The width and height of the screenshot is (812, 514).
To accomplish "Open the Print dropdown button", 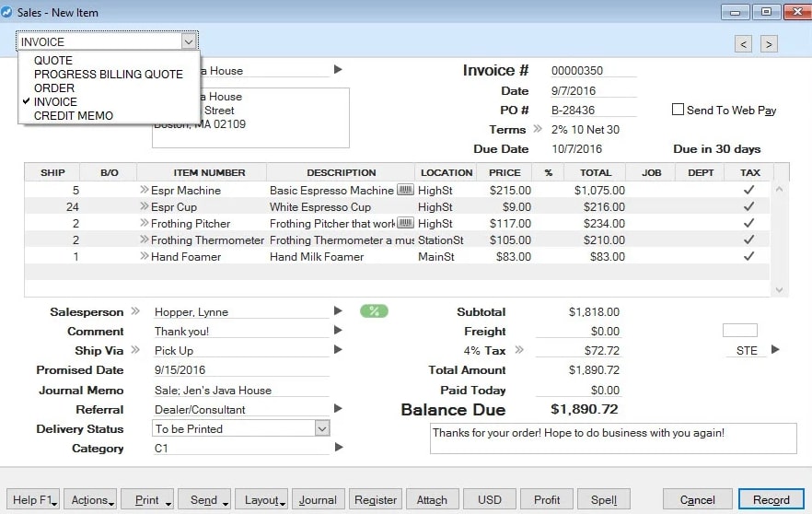I will (147, 499).
